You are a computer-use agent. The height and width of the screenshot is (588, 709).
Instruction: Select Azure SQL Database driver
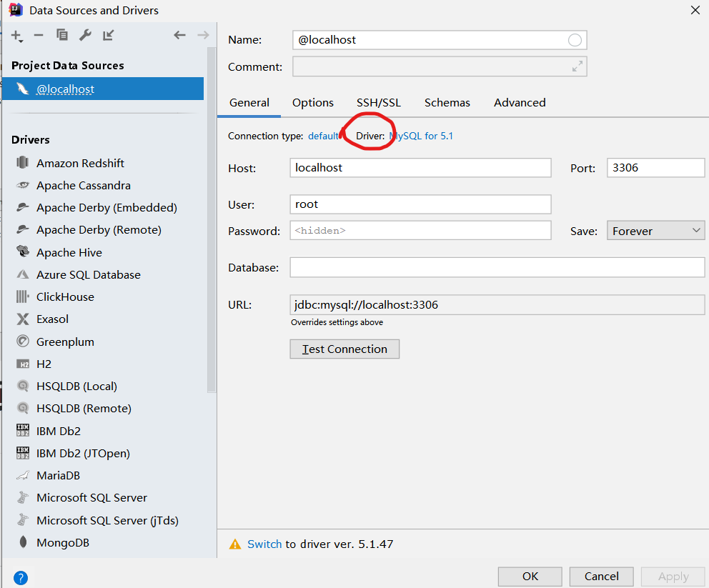pos(88,274)
